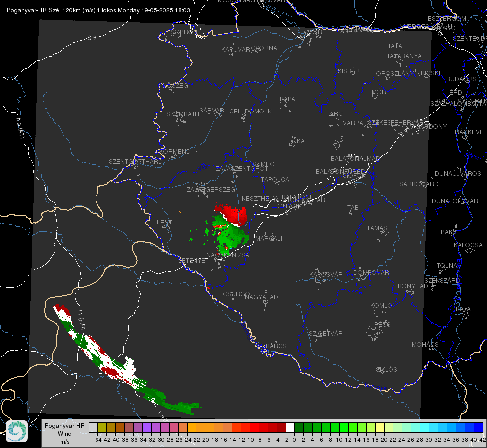Click the LENTI town label

pos(165,223)
